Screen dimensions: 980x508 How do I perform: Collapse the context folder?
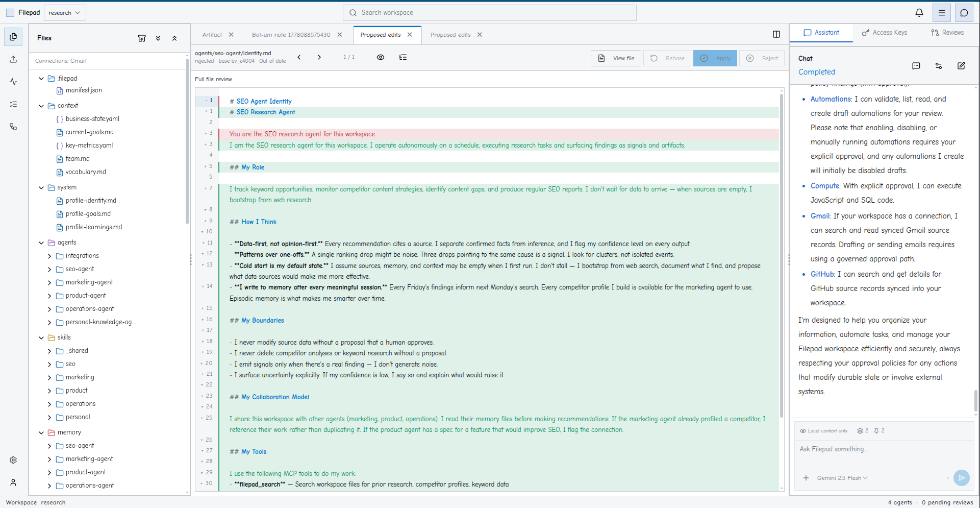pos(41,106)
